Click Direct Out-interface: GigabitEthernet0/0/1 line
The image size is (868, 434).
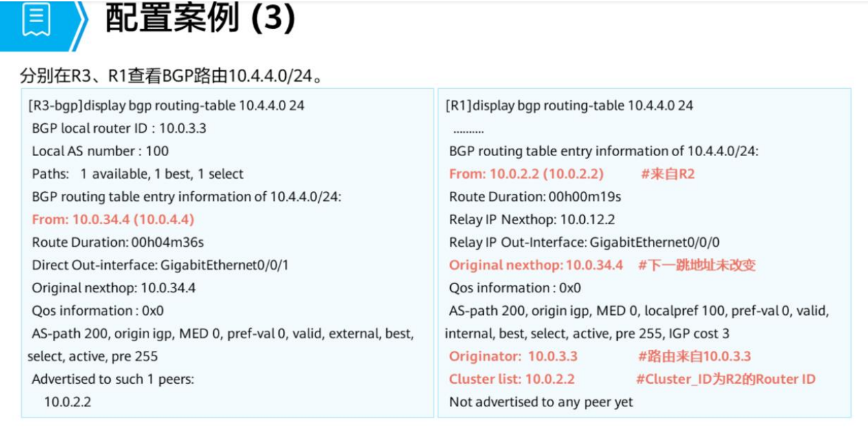point(160,265)
